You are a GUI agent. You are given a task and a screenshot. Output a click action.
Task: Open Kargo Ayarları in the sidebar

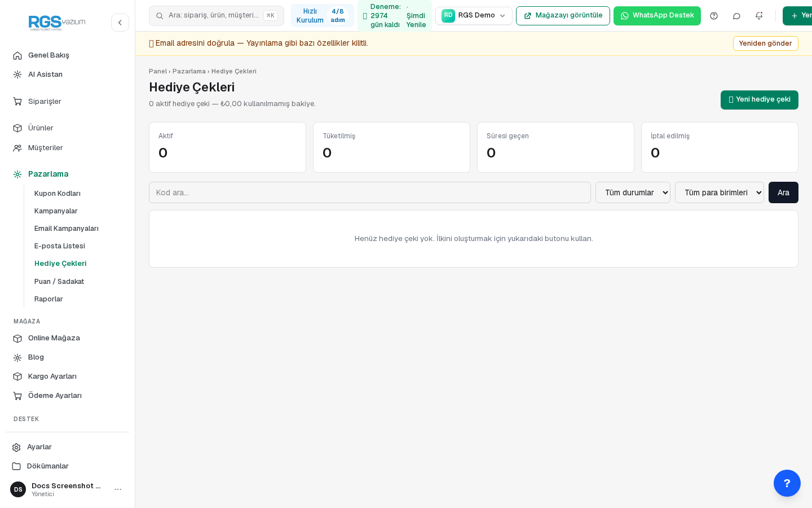point(68,376)
